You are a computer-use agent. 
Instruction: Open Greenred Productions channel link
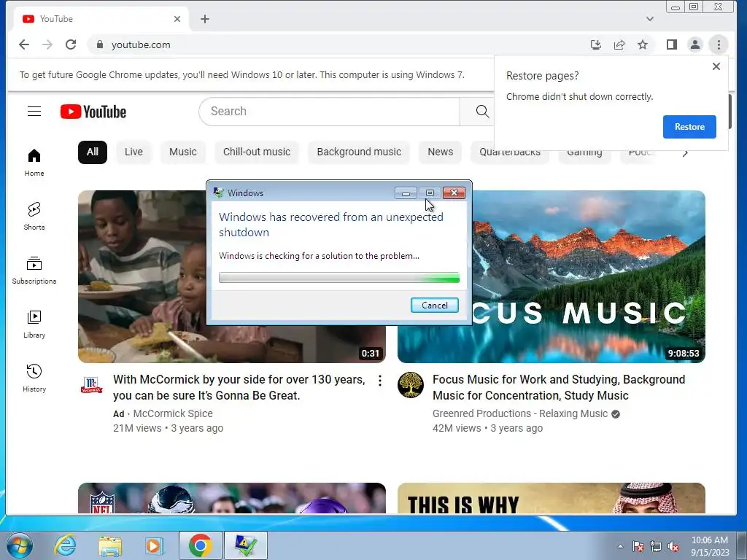click(x=520, y=413)
